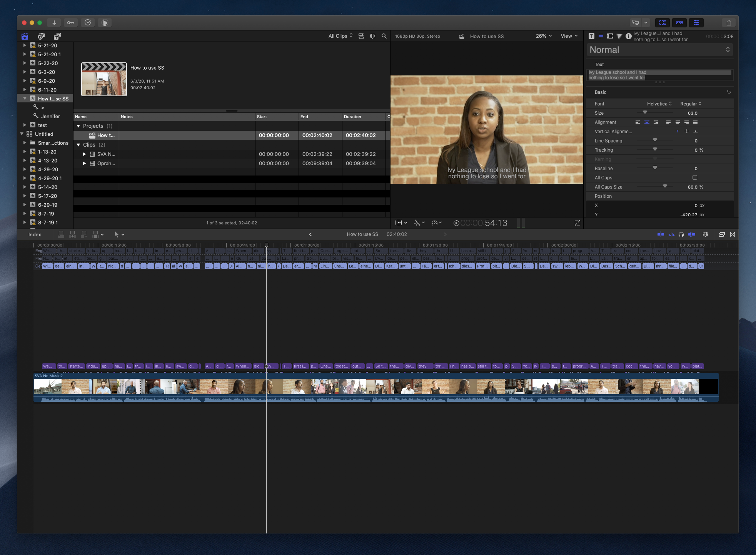This screenshot has width=756, height=555.
Task: Select the index panel icon
Action: (x=34, y=234)
